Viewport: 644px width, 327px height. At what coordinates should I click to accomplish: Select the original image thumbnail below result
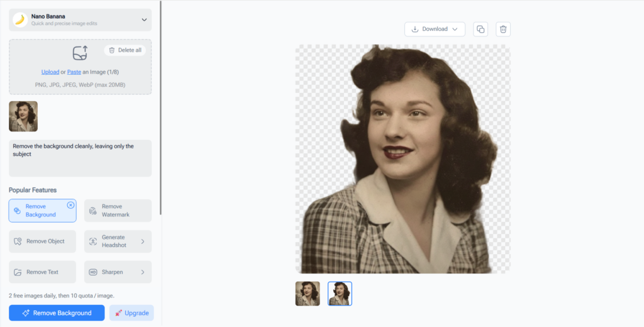[x=308, y=294]
